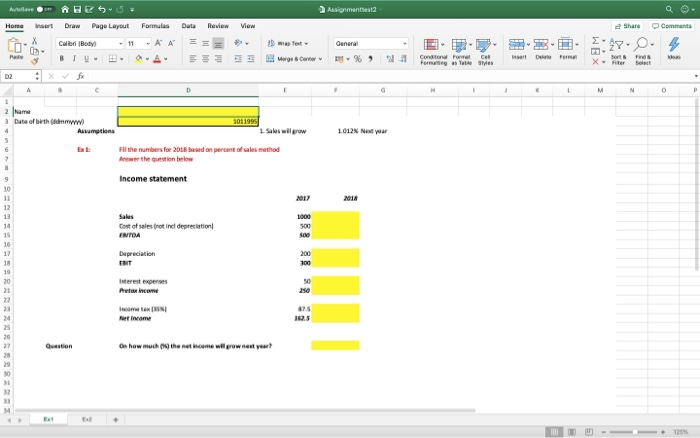Viewport: 700px width, 438px height.
Task: Click the Name Box showing D2
Action: (18, 76)
